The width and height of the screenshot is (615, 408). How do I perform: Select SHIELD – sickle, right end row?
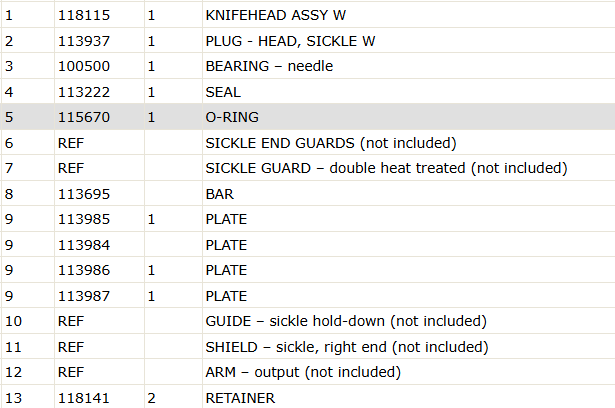[x=308, y=347]
